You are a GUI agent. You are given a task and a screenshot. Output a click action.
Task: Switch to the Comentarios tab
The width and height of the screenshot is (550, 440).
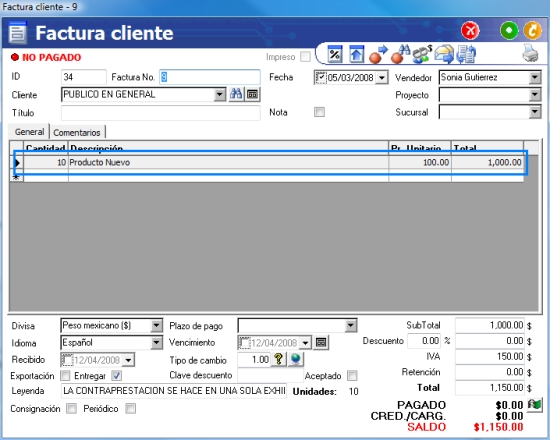[77, 133]
